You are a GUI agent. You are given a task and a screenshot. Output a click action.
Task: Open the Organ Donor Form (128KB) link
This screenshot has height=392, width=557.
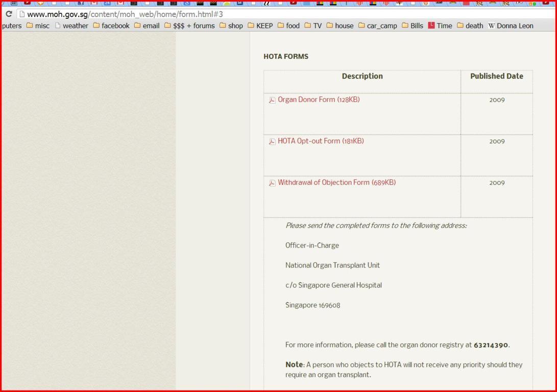319,100
